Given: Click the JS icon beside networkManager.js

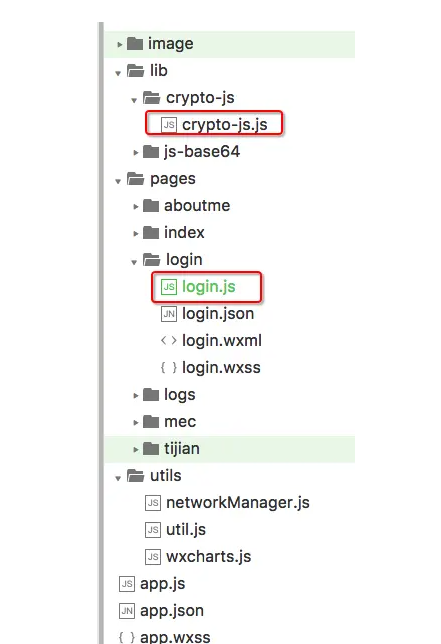Looking at the screenshot, I should (153, 503).
